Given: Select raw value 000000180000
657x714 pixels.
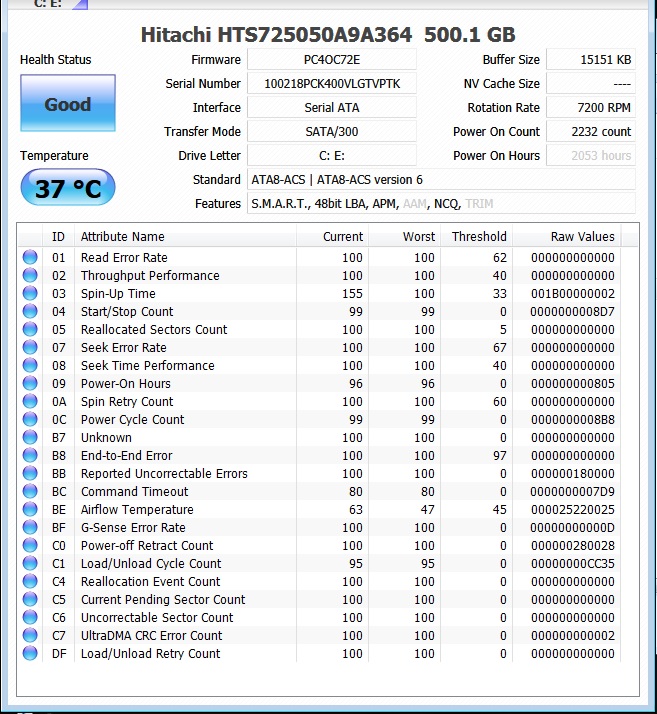Looking at the screenshot, I should click(572, 474).
